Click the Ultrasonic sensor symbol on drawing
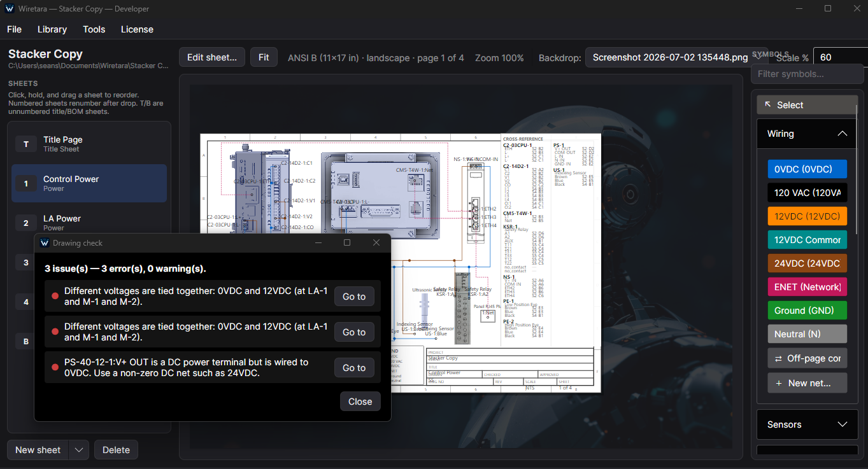The width and height of the screenshot is (868, 469). 424,309
